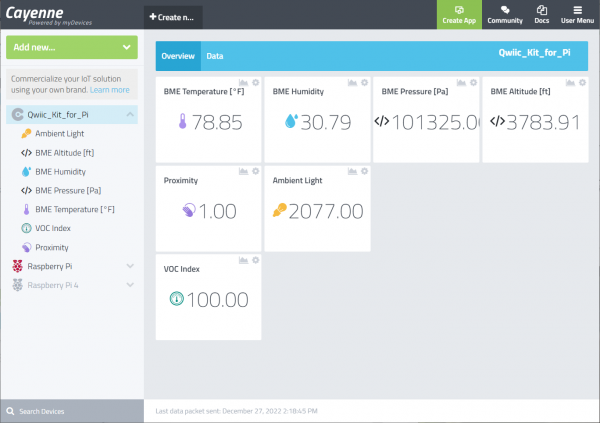Screen dimensions: 600x423
Task: Click the Create App button
Action: 459,15
